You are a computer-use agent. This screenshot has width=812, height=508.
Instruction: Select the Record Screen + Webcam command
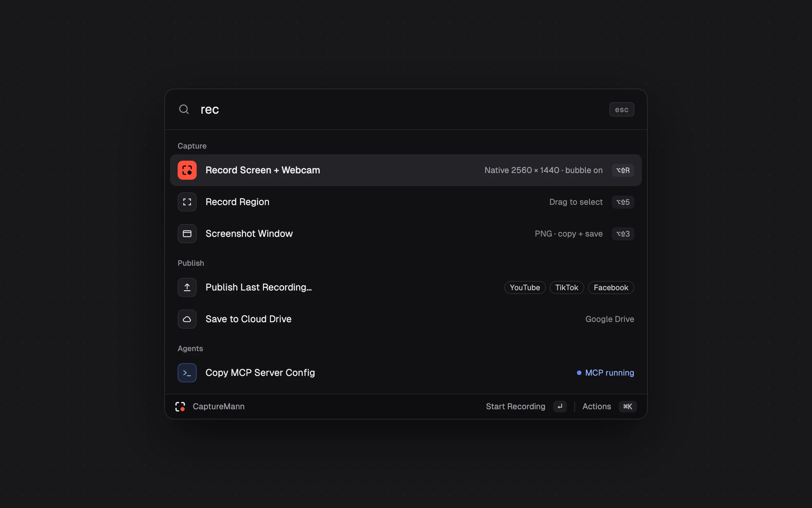click(406, 170)
